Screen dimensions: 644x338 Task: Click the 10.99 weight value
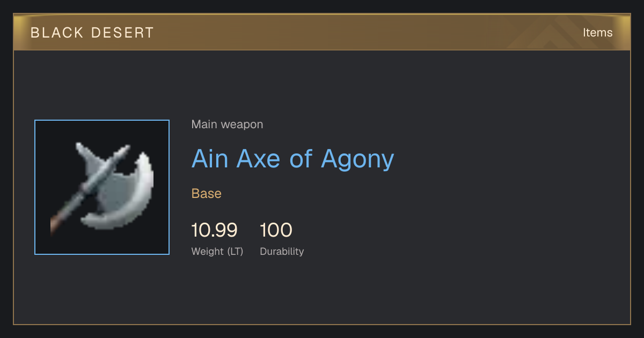[214, 230]
